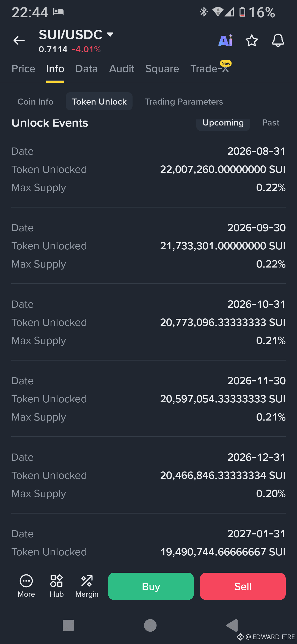297x644 pixels.
Task: Switch to Past unlock events
Action: (271, 123)
